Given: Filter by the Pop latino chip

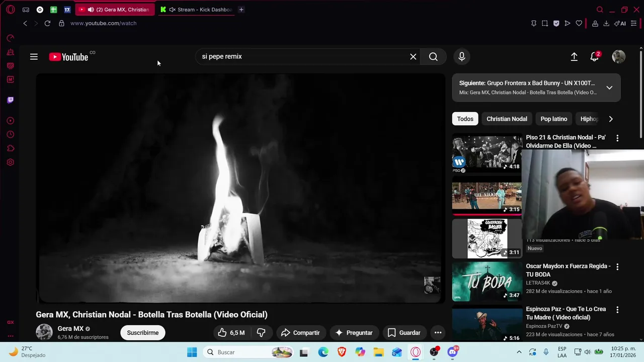Looking at the screenshot, I should tap(553, 119).
